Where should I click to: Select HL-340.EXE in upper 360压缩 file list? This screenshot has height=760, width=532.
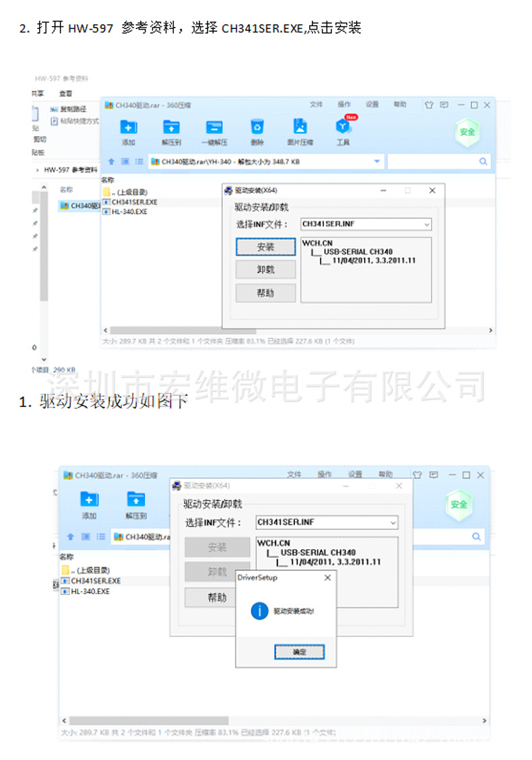[125, 212]
